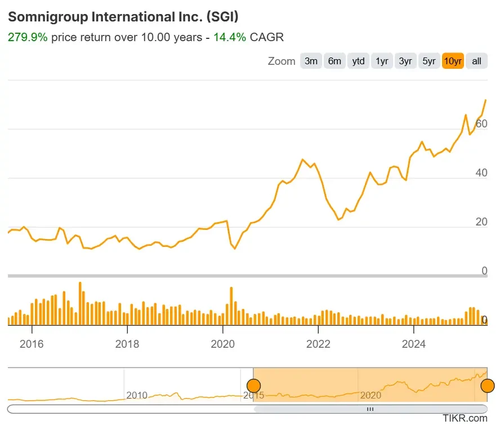Click the 2024 x-axis label
This screenshot has width=504, height=425.
point(414,344)
